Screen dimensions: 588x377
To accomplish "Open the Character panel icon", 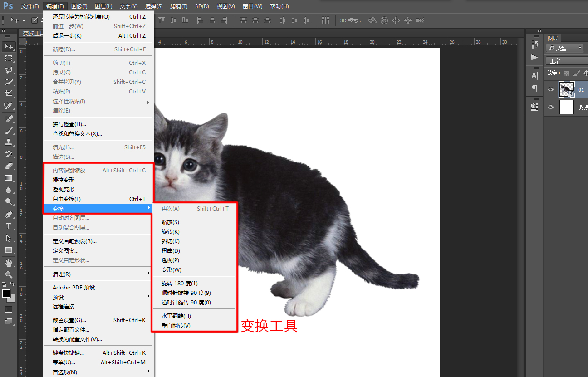I will click(x=534, y=76).
